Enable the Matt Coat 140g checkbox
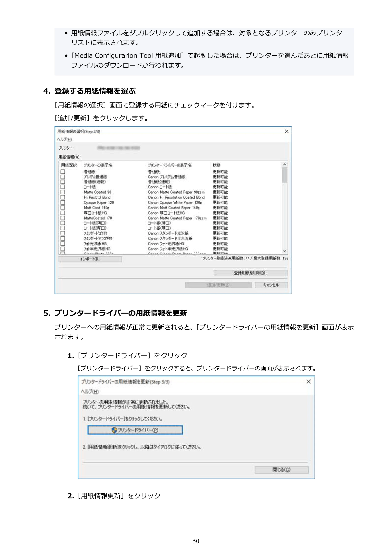The width and height of the screenshot is (392, 555). coord(63,208)
